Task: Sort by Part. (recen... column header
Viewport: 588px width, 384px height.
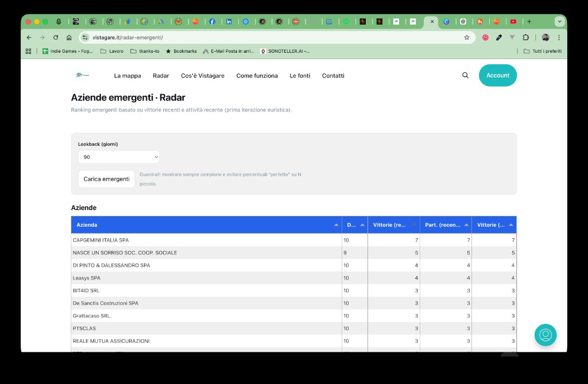Action: (x=446, y=225)
